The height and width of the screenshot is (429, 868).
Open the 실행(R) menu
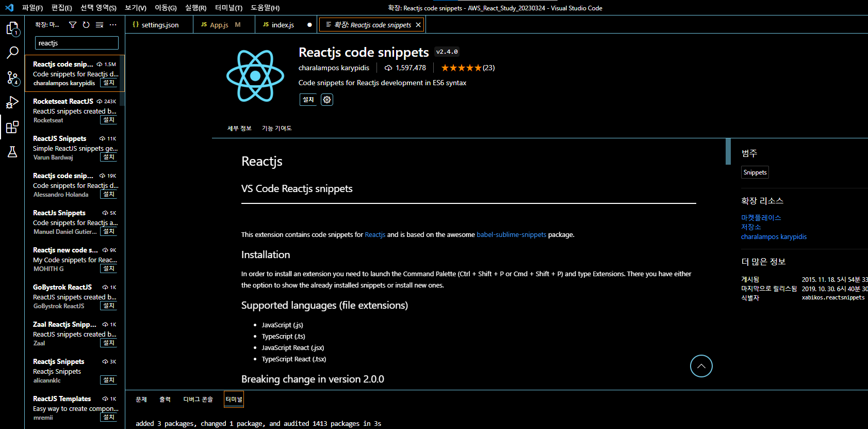click(x=195, y=8)
